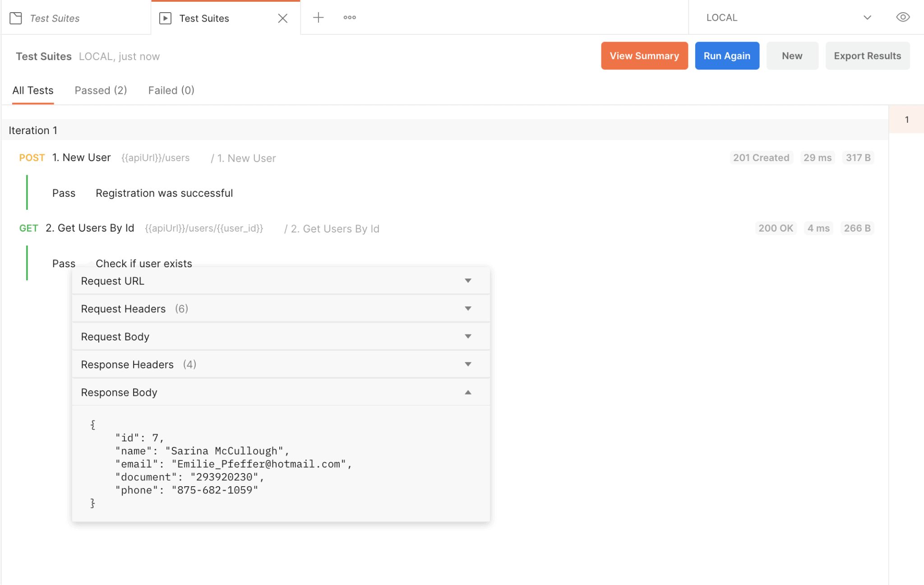Click the overflow menu three-dots icon
Image resolution: width=924 pixels, height=585 pixels.
click(x=350, y=17)
